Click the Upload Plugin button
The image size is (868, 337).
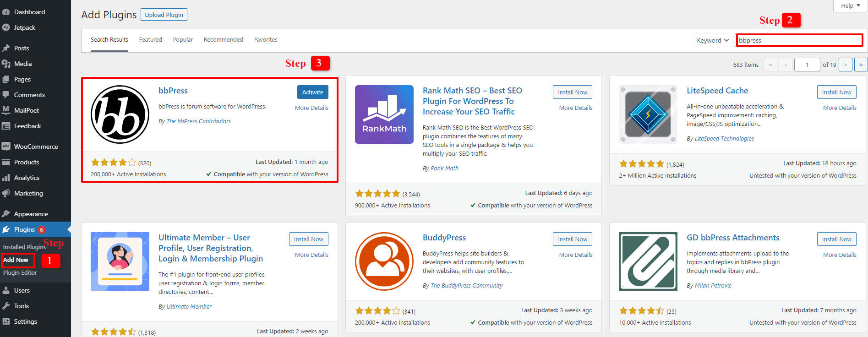(x=164, y=15)
